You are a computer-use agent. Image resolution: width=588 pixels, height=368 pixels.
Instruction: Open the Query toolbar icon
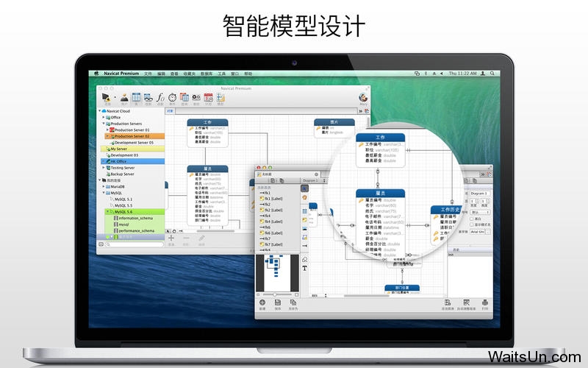pos(184,97)
